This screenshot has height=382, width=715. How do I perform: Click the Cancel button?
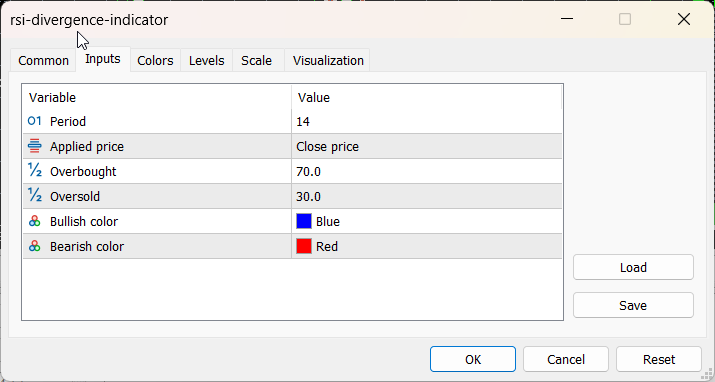click(x=566, y=360)
